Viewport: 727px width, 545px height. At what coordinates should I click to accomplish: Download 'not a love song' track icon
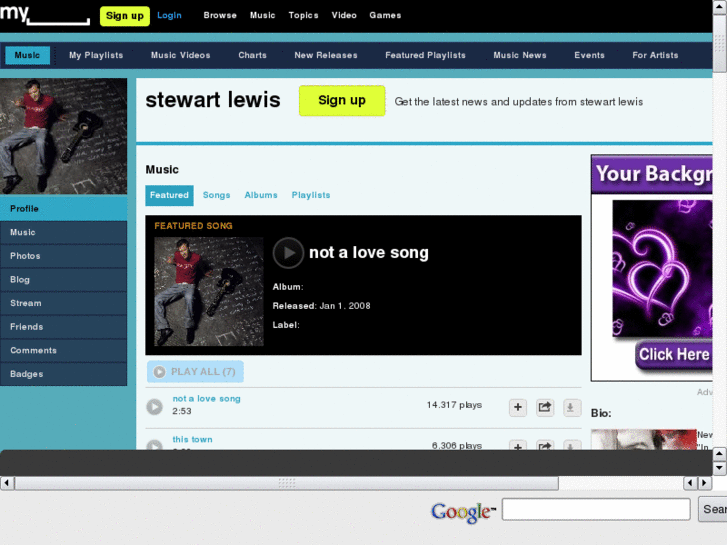click(x=571, y=407)
